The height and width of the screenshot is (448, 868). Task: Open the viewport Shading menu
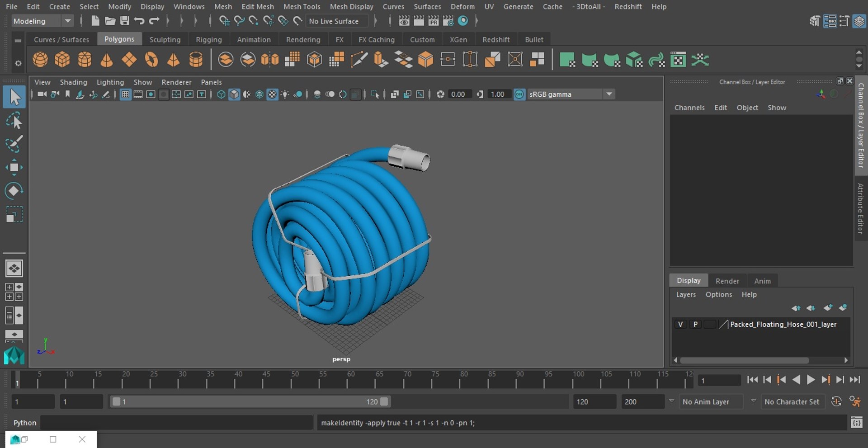(73, 82)
